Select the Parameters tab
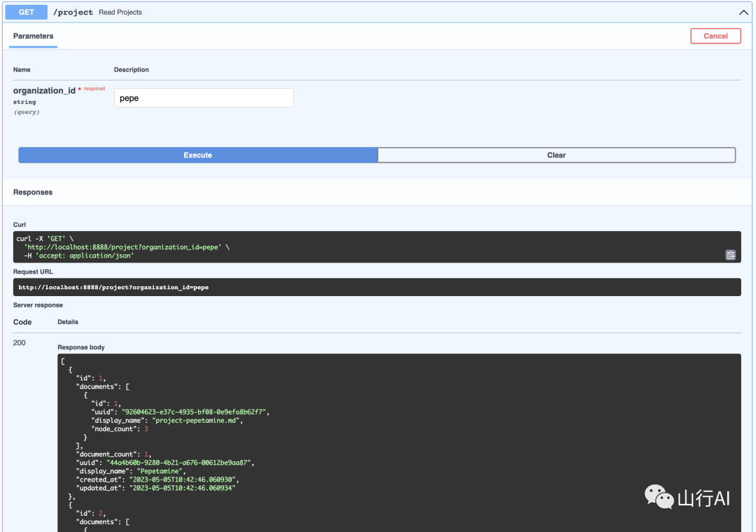This screenshot has height=532, width=756. 34,36
